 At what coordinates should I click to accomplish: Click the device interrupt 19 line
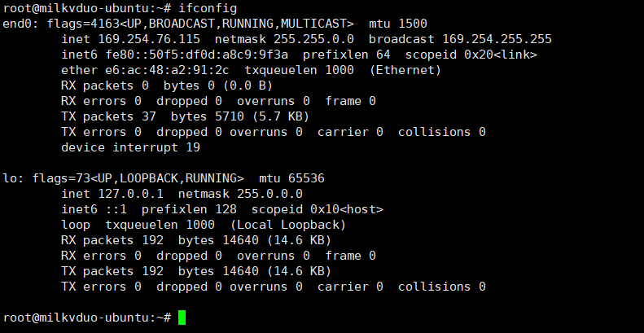(130, 147)
